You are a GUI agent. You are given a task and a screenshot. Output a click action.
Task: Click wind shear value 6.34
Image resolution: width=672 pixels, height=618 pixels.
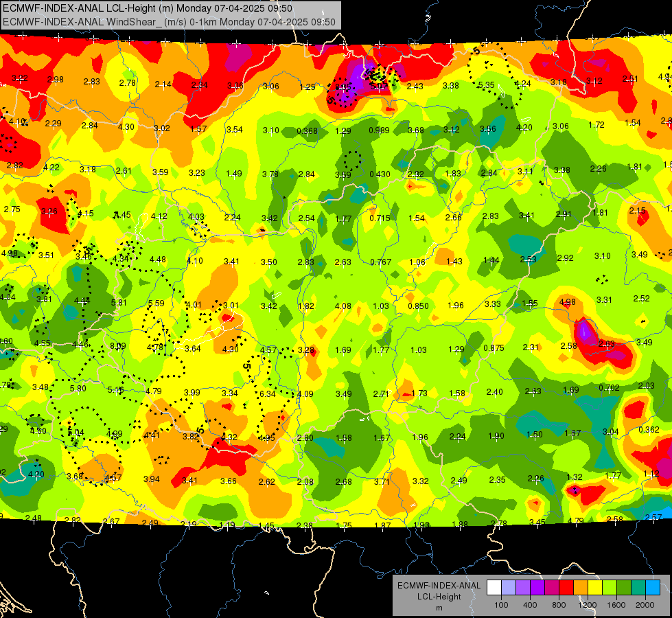coord(268,393)
